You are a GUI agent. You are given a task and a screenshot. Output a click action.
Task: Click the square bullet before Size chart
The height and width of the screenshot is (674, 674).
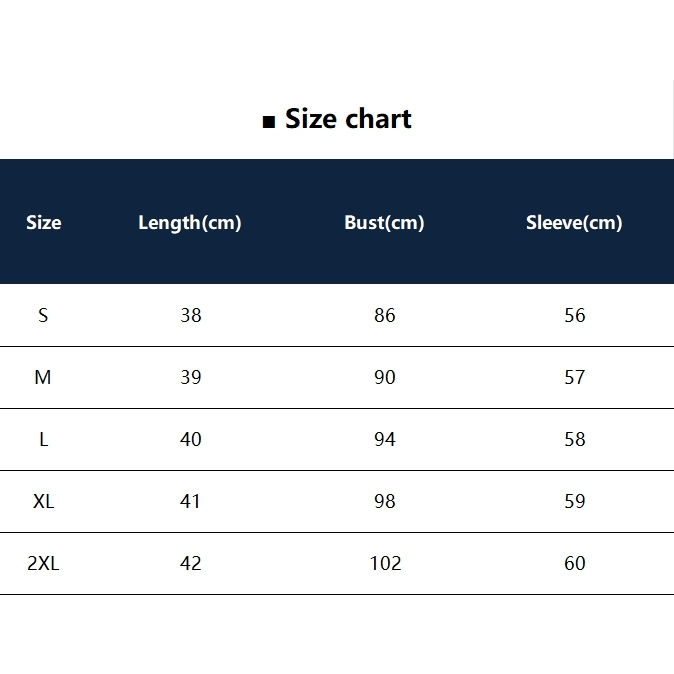[268, 122]
